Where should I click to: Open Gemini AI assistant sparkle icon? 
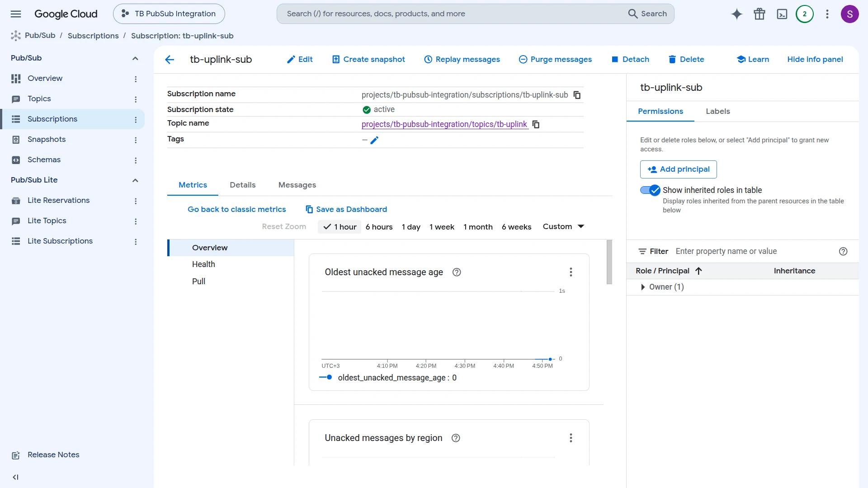[x=737, y=14]
